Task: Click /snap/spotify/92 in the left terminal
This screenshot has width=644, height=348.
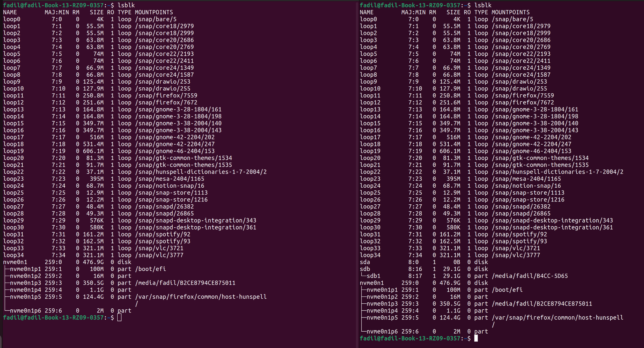Action: click(x=163, y=235)
